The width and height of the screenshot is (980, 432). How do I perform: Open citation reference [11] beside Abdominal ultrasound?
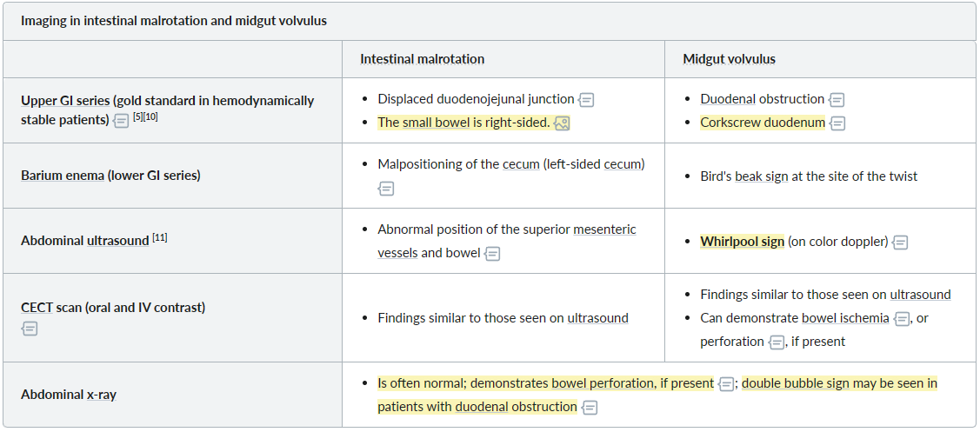coord(159,237)
